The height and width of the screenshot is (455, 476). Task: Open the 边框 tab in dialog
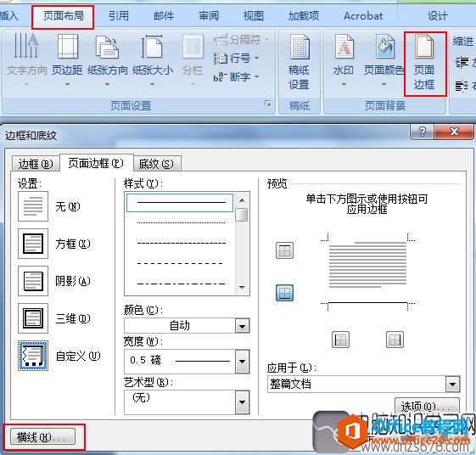pos(36,164)
